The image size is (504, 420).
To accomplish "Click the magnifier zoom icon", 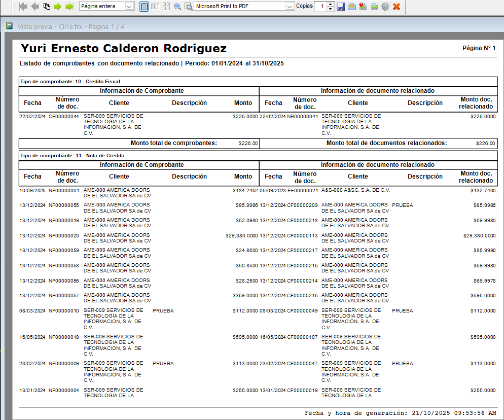I will point(177,7).
